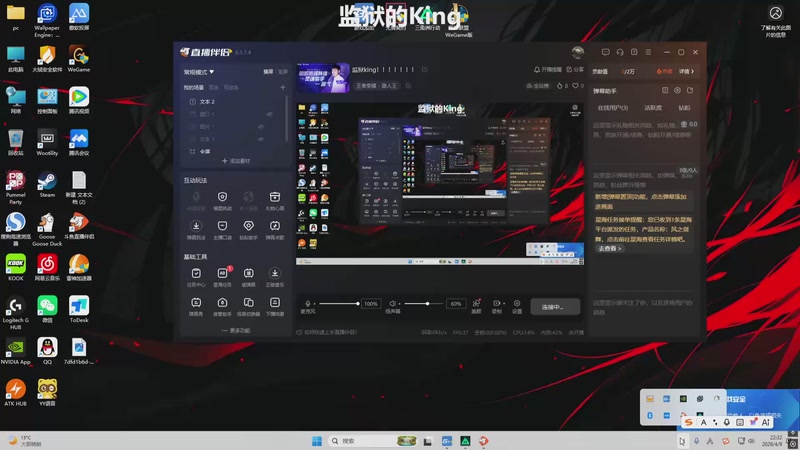Viewport: 800px width, 450px height.
Task: Click the 去查看 link in task notice
Action: point(609,248)
